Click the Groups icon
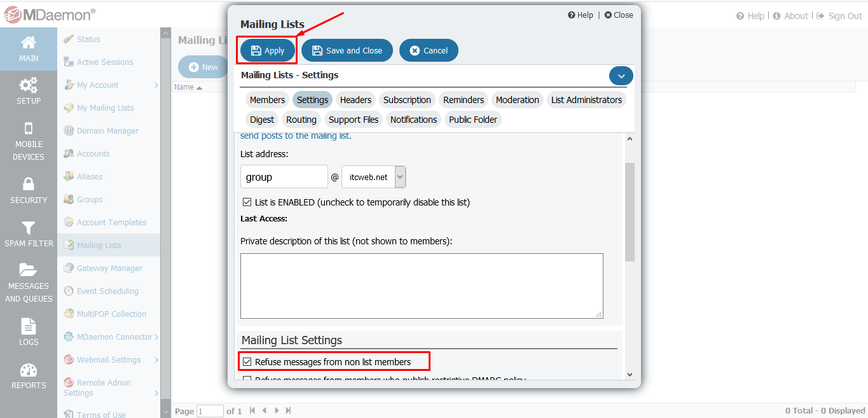The height and width of the screenshot is (418, 868). pyautogui.click(x=69, y=199)
